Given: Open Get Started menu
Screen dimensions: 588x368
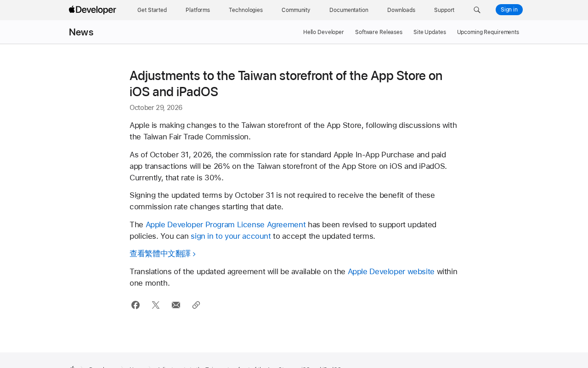Looking at the screenshot, I should coord(152,10).
